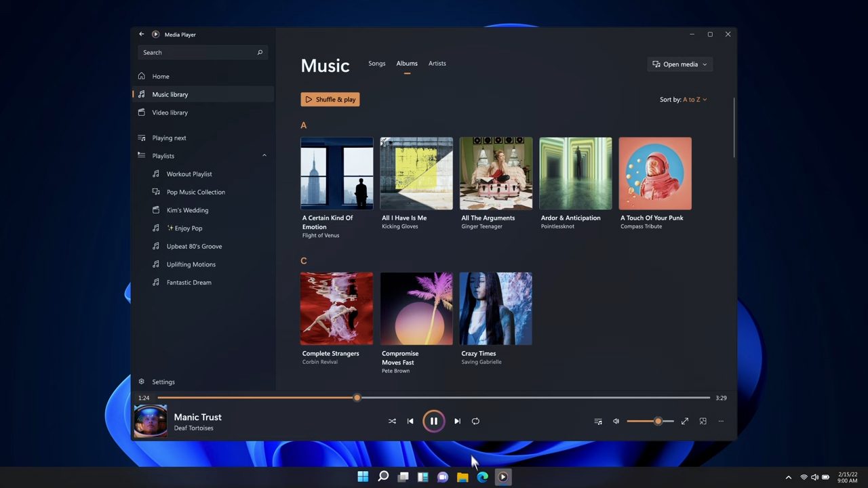Open the Sort by A to Z dropdown
The image size is (868, 488).
pos(690,99)
